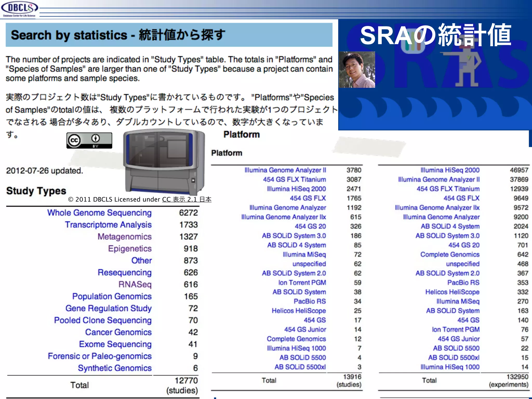This screenshot has width=532, height=399.
Task: Open Illumina MiSeq in studies table
Action: coord(304,255)
